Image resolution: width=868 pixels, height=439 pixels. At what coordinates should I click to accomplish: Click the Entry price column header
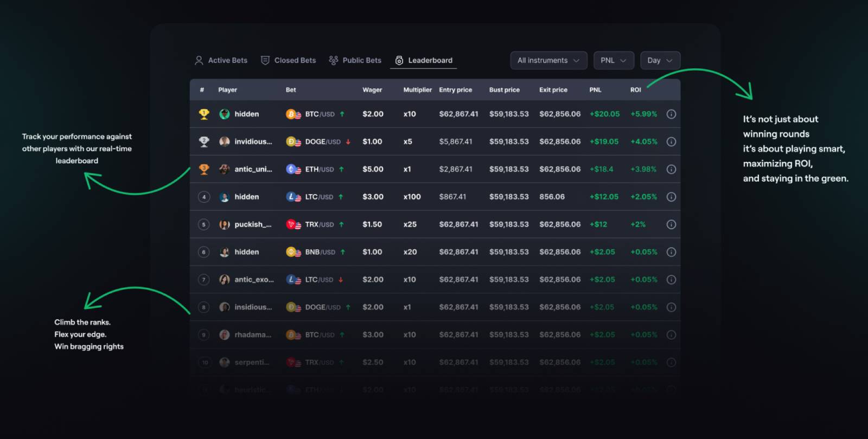point(455,90)
